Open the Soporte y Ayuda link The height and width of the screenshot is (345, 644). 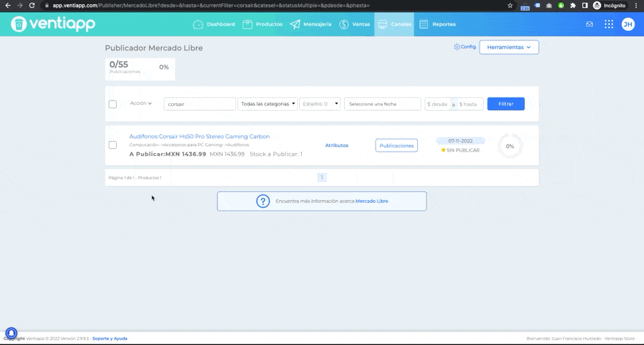click(x=109, y=339)
